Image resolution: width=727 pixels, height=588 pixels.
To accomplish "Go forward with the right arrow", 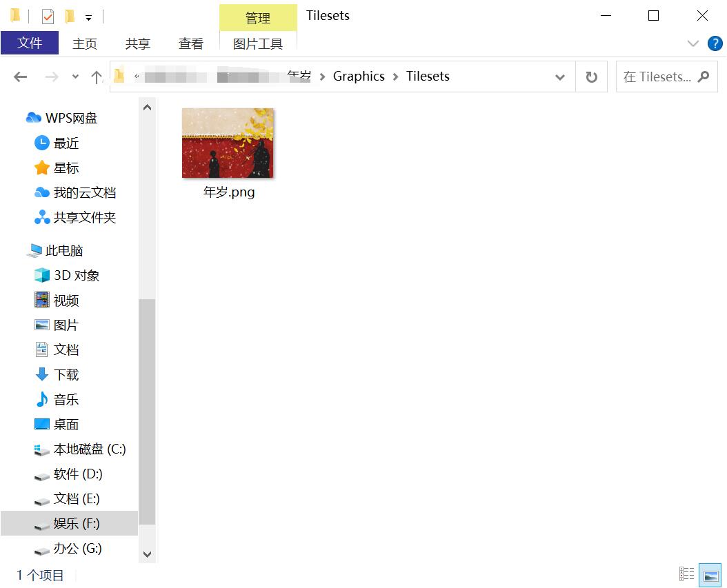I will click(x=52, y=77).
